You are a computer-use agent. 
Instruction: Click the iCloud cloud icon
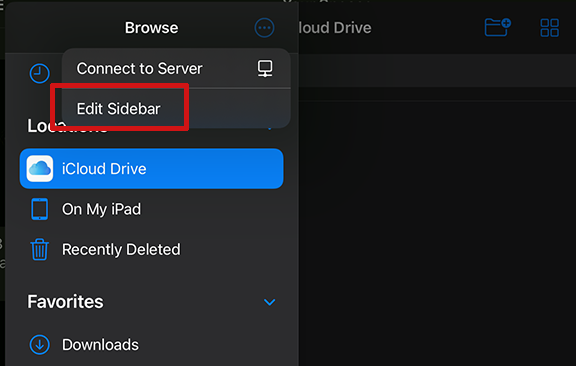(40, 169)
